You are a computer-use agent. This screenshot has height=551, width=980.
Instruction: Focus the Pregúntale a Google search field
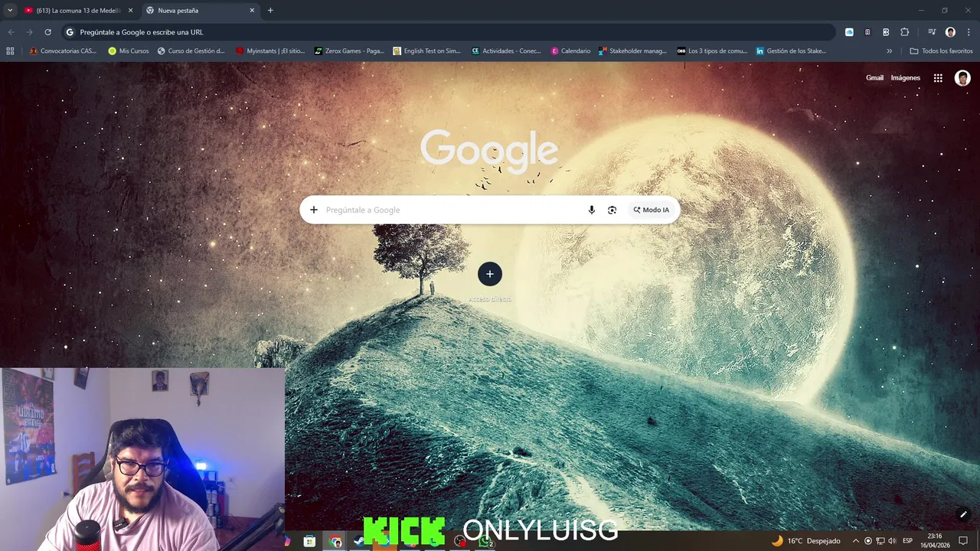(x=452, y=210)
